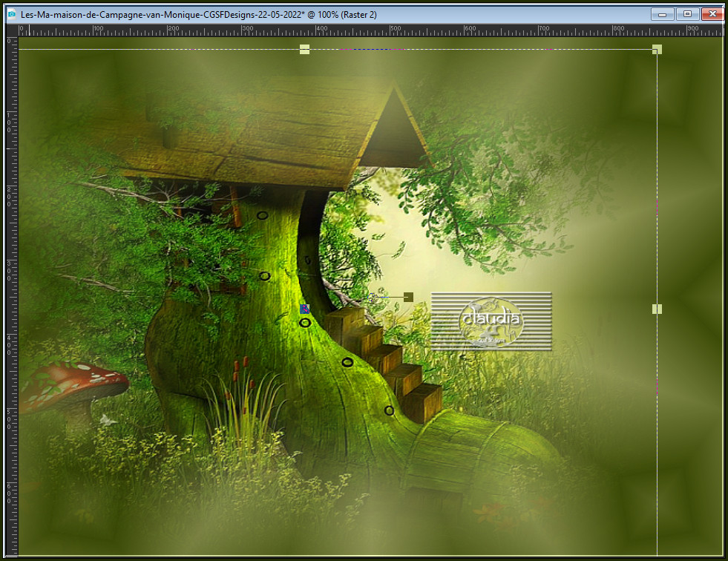Click the top-right corner selection handle
The image size is (728, 561).
[x=657, y=49]
